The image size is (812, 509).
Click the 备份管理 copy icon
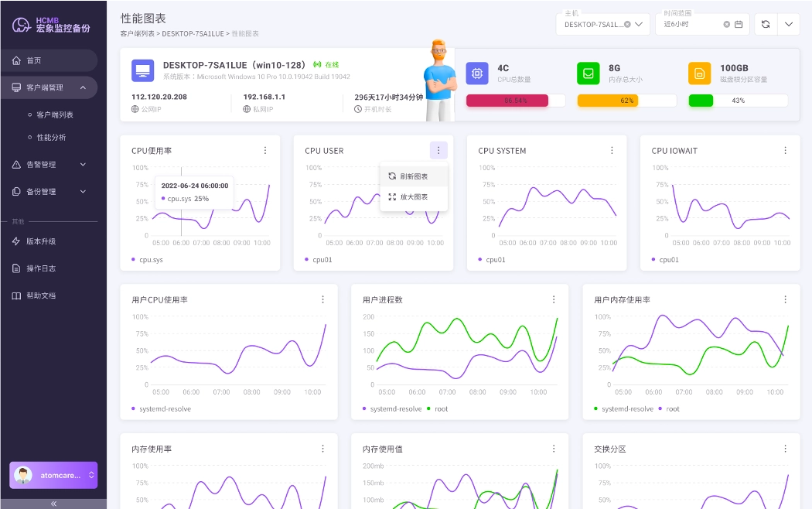tap(16, 192)
